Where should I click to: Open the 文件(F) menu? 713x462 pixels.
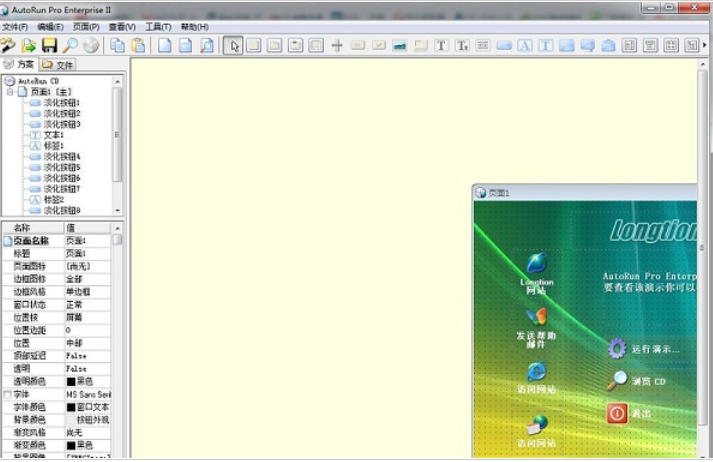pyautogui.click(x=14, y=27)
